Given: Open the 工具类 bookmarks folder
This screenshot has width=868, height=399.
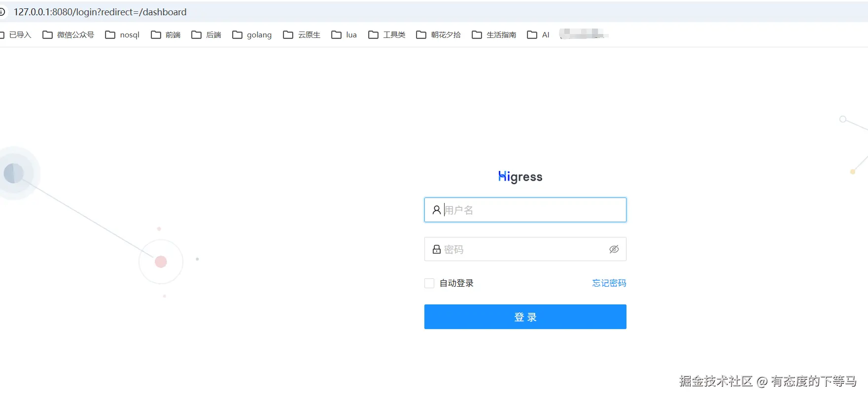Looking at the screenshot, I should [x=387, y=35].
